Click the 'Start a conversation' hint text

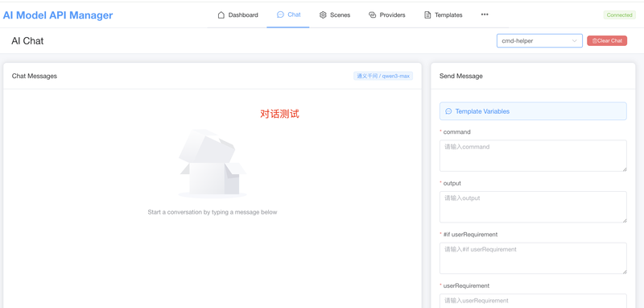click(213, 212)
